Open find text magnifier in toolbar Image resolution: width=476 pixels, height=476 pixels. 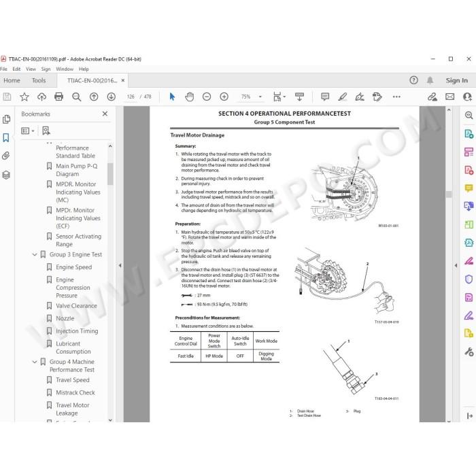76,97
